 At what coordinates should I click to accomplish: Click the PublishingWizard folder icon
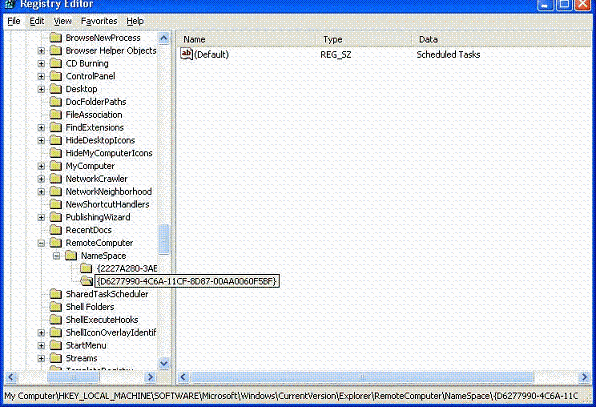pos(56,217)
